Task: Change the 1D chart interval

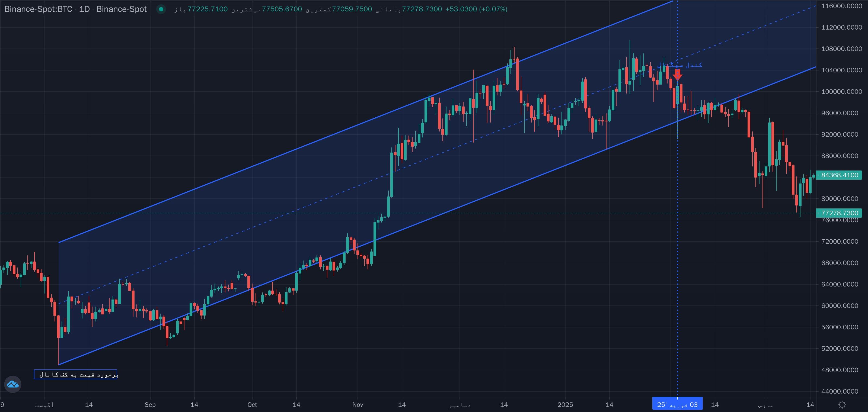Action: click(x=84, y=9)
